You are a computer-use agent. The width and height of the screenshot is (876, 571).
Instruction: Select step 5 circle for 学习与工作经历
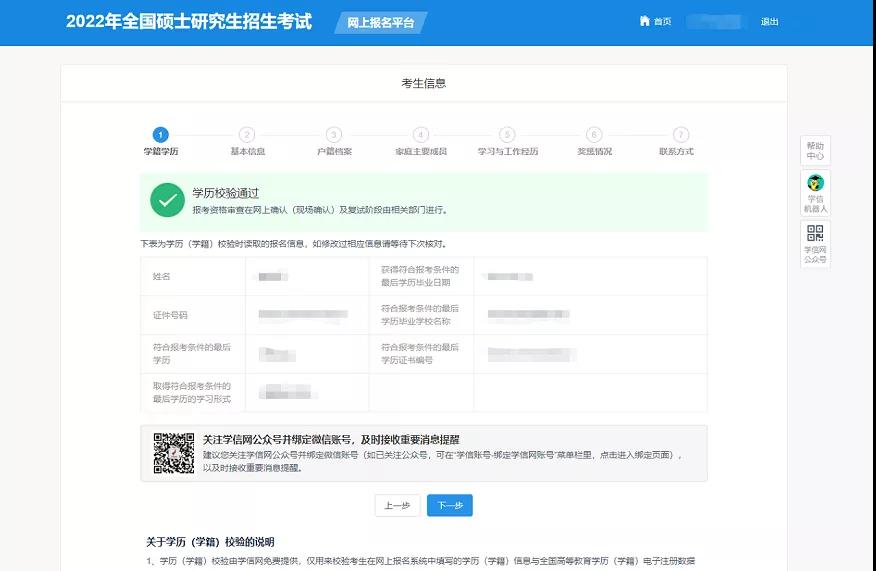(507, 135)
